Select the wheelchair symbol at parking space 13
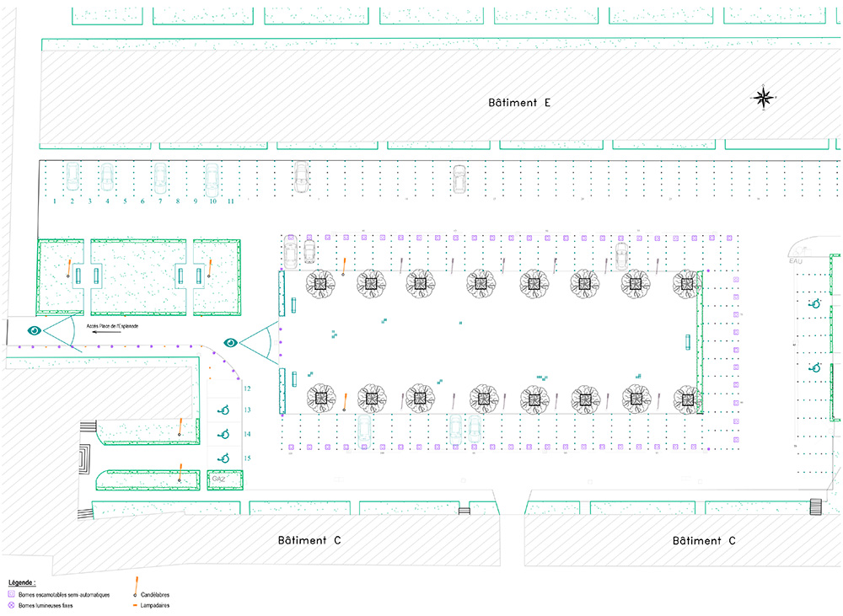This screenshot has height=616, width=843. [224, 410]
